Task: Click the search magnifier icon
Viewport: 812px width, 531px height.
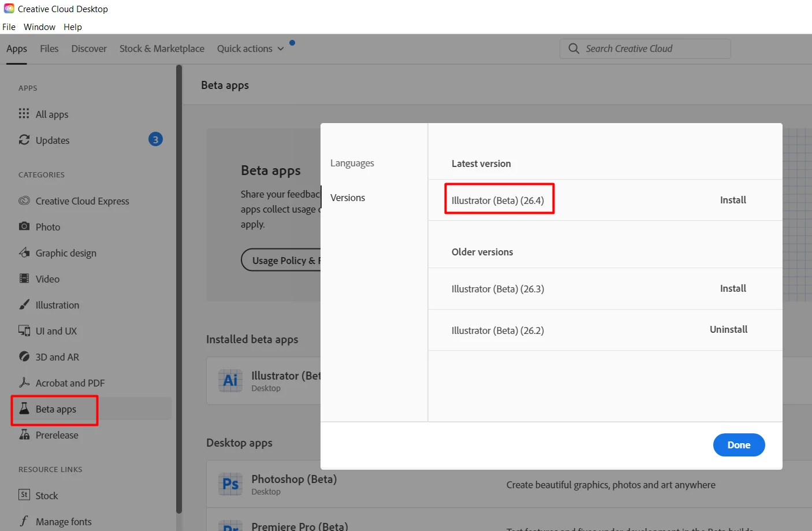Action: 573,49
